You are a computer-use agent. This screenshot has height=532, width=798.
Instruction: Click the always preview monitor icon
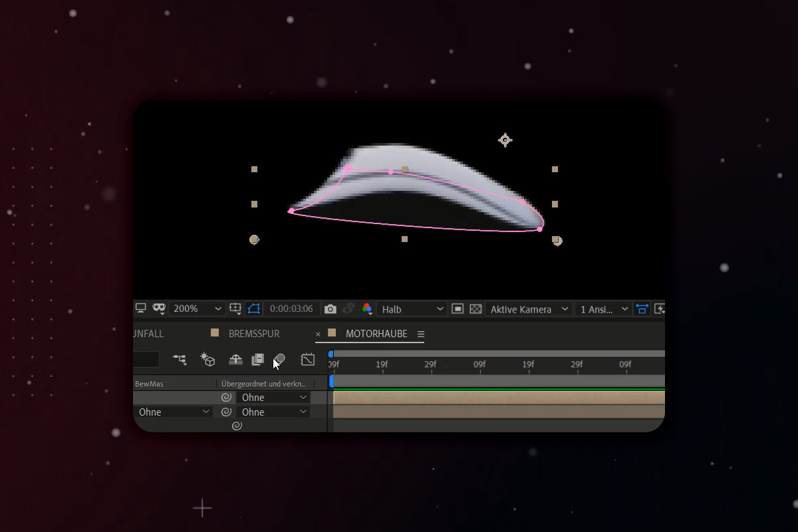click(x=140, y=309)
